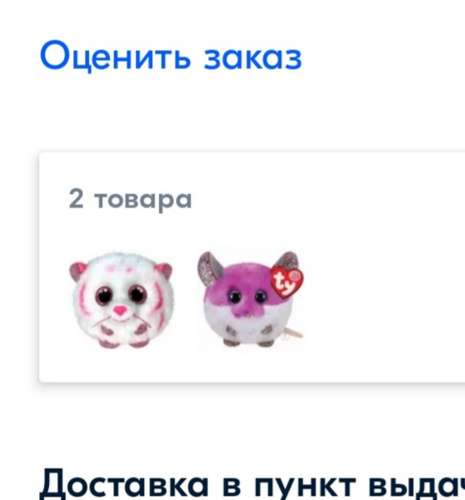The image size is (465, 500).
Task: Click the 2 товара label
Action: pos(130,200)
